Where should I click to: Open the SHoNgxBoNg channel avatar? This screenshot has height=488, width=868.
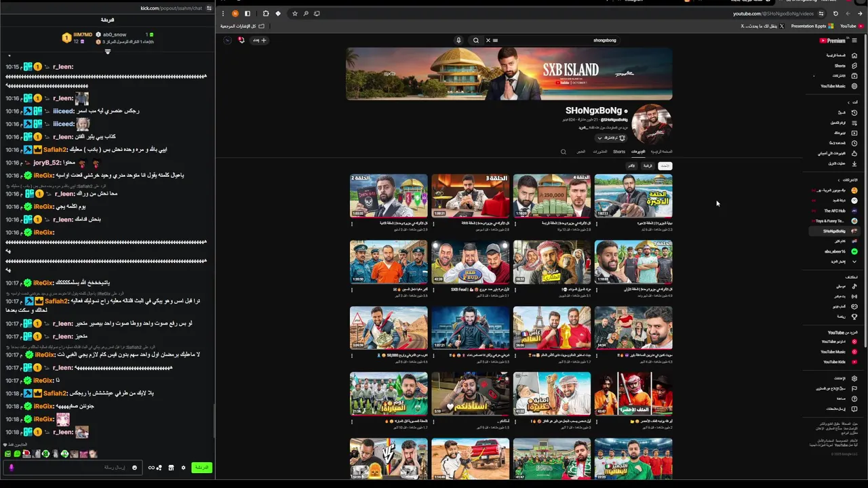(652, 124)
